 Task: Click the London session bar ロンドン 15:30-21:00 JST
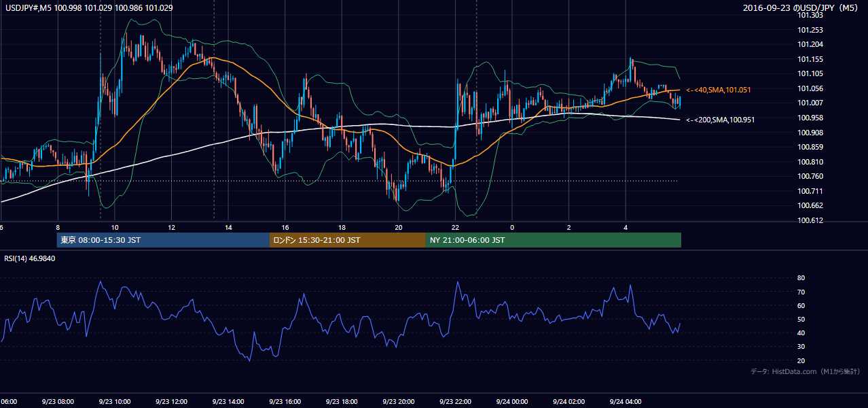[348, 240]
